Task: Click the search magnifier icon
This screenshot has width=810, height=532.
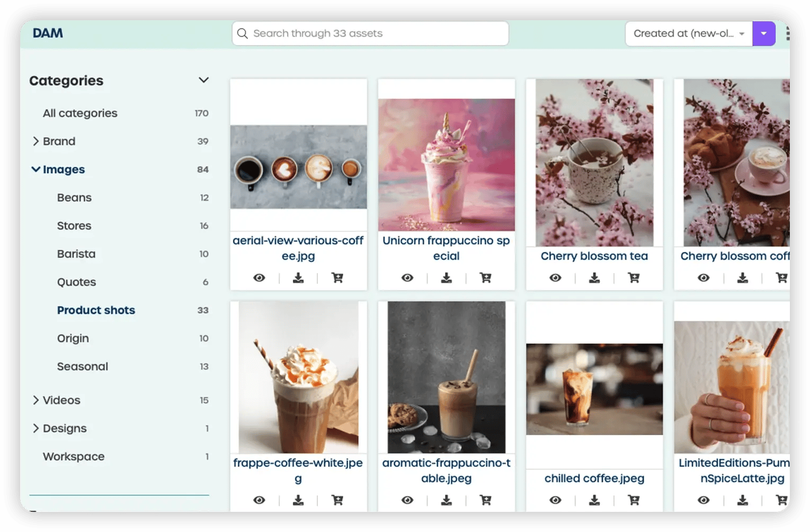Action: pyautogui.click(x=243, y=33)
